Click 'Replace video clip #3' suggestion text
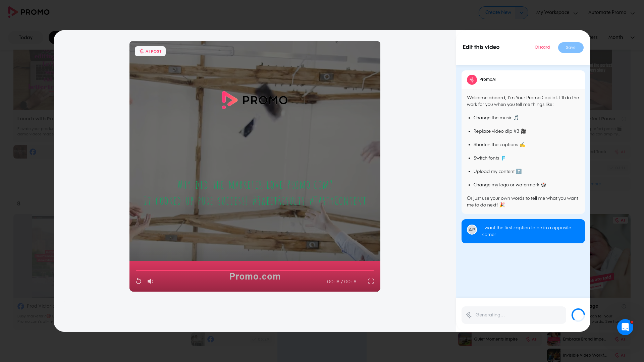The height and width of the screenshot is (362, 644). point(500,131)
